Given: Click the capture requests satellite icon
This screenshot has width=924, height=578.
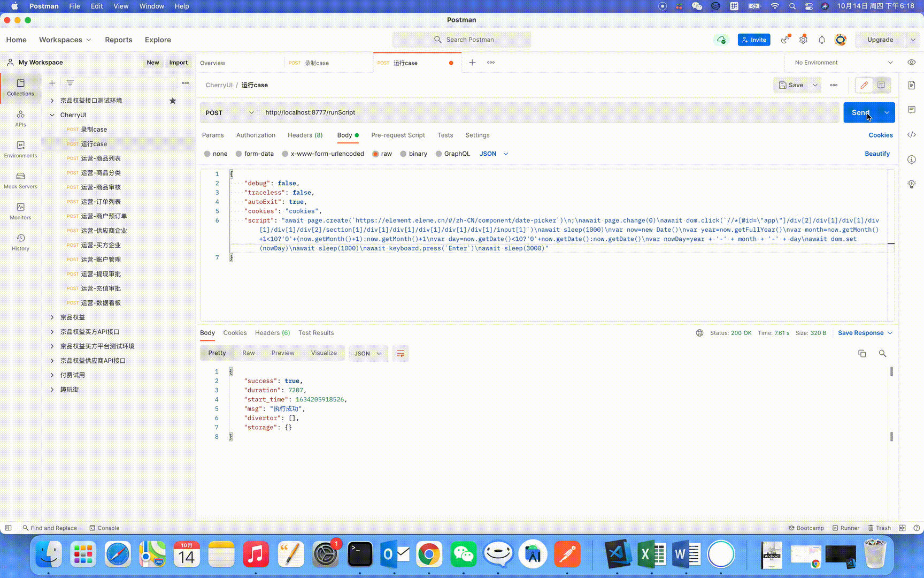Looking at the screenshot, I should (x=785, y=40).
